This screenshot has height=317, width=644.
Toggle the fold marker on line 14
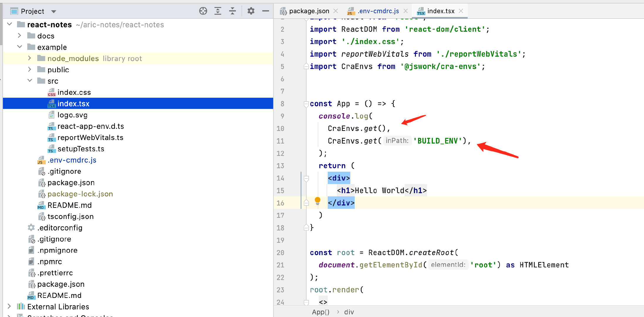point(306,178)
